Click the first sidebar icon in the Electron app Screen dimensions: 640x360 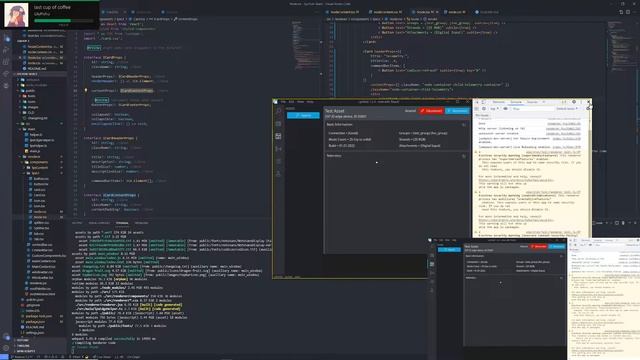tap(278, 111)
